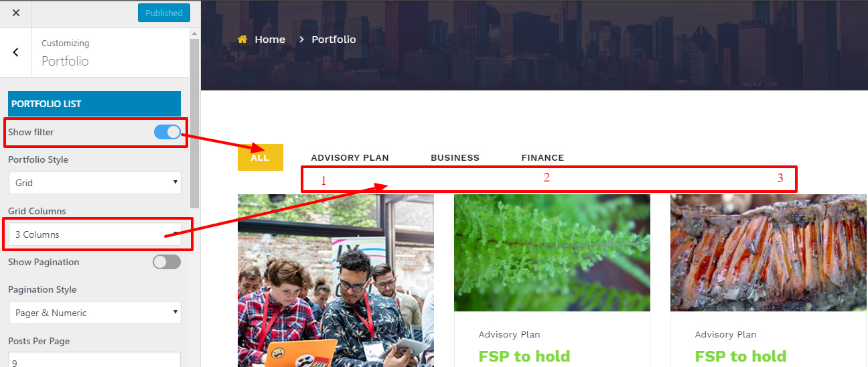Turn off the Show filter switch

tap(167, 132)
